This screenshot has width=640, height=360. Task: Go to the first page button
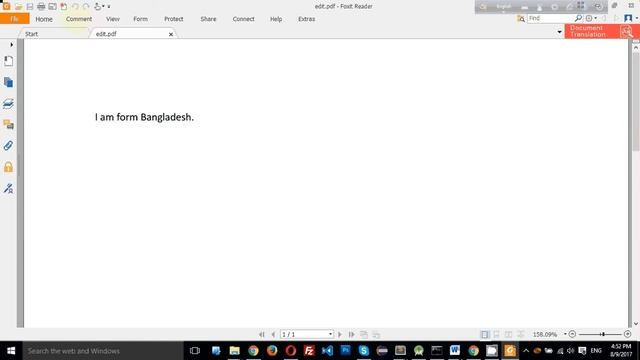[x=262, y=334]
